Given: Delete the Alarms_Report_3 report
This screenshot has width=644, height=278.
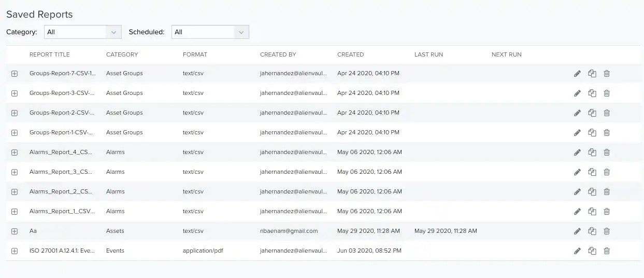Looking at the screenshot, I should point(607,172).
